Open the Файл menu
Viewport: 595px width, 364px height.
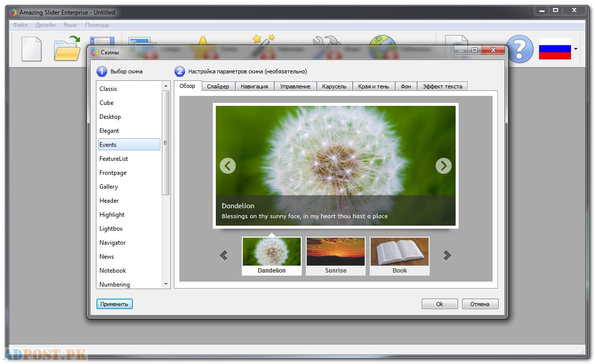20,25
